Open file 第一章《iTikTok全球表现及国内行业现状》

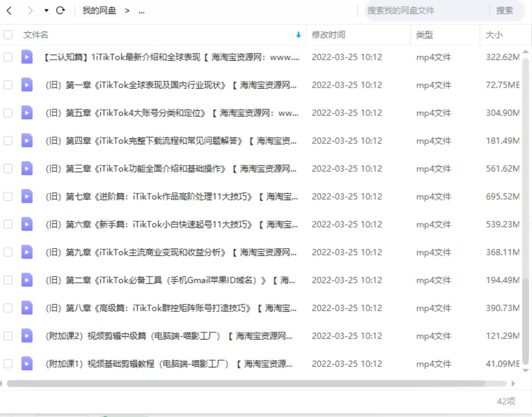tap(171, 85)
